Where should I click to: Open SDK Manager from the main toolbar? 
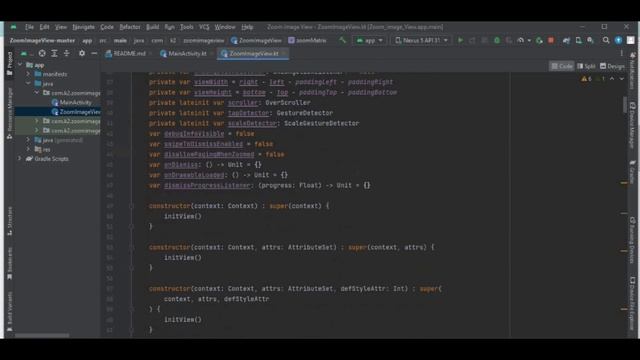tap(590, 40)
